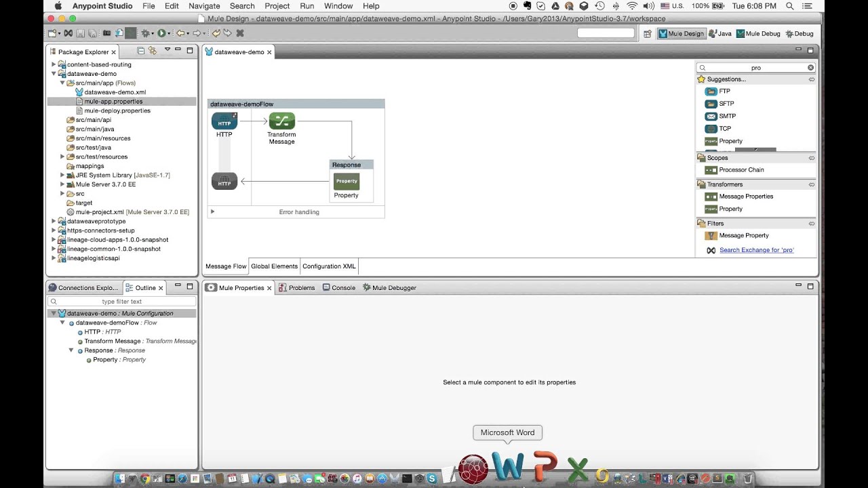868x488 pixels.
Task: Switch to the Global Elements tab
Action: click(274, 266)
